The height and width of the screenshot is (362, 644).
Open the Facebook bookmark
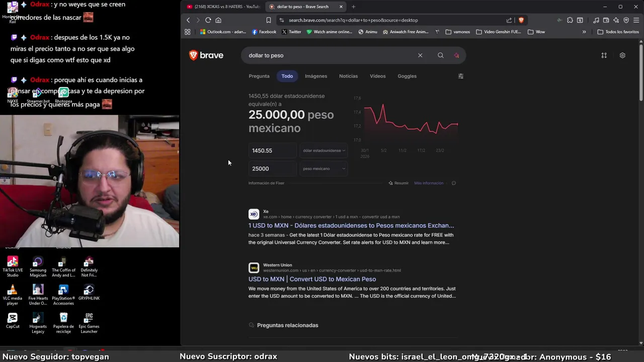pyautogui.click(x=264, y=32)
